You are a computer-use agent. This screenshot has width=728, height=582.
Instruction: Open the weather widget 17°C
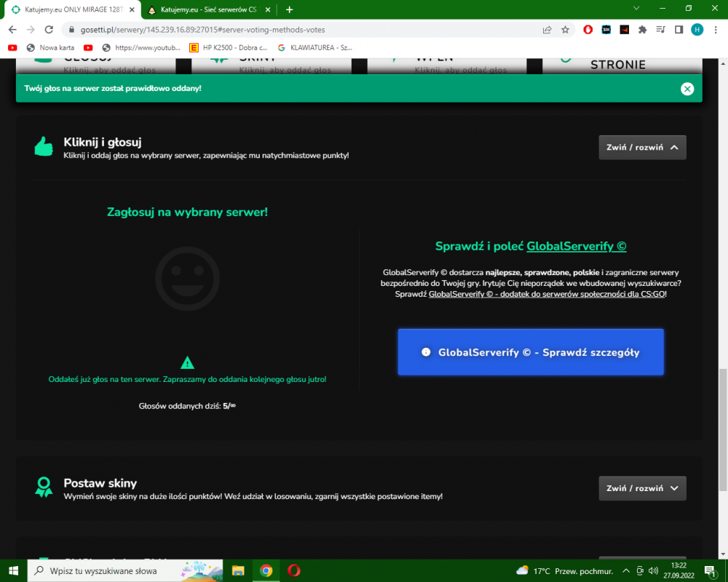tap(565, 571)
